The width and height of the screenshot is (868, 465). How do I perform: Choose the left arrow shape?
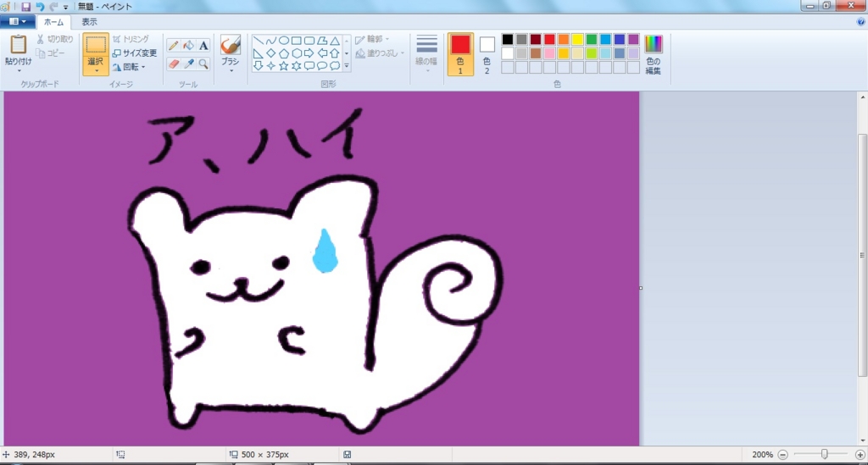click(321, 53)
